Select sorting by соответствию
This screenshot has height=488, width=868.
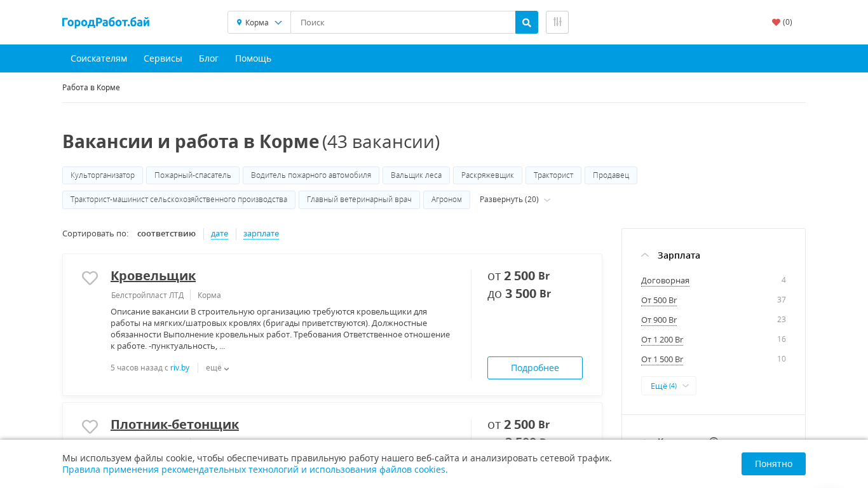(x=166, y=234)
